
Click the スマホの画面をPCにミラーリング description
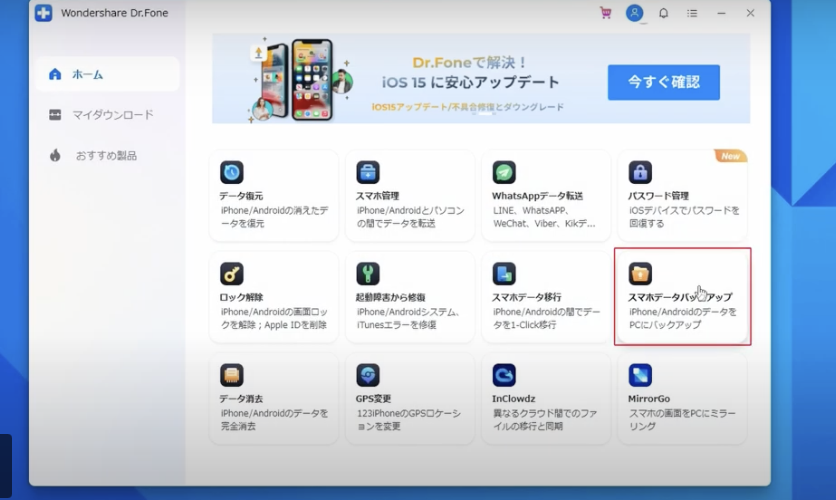(682, 420)
